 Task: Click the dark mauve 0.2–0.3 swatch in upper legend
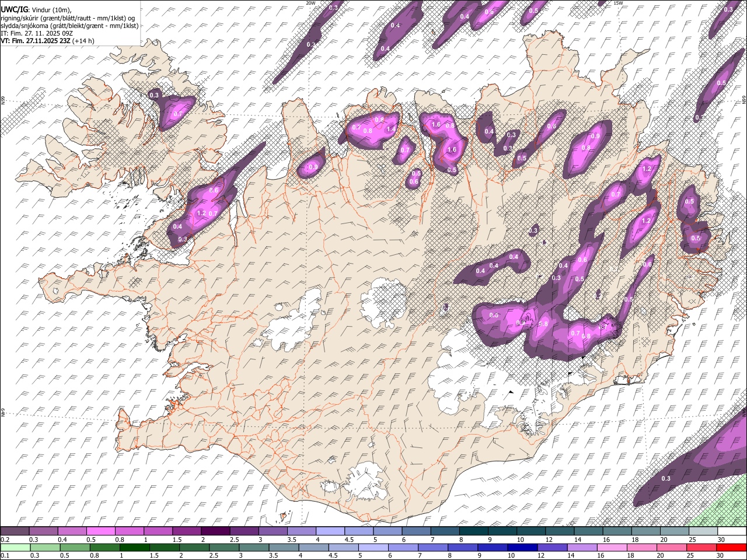(x=15, y=531)
